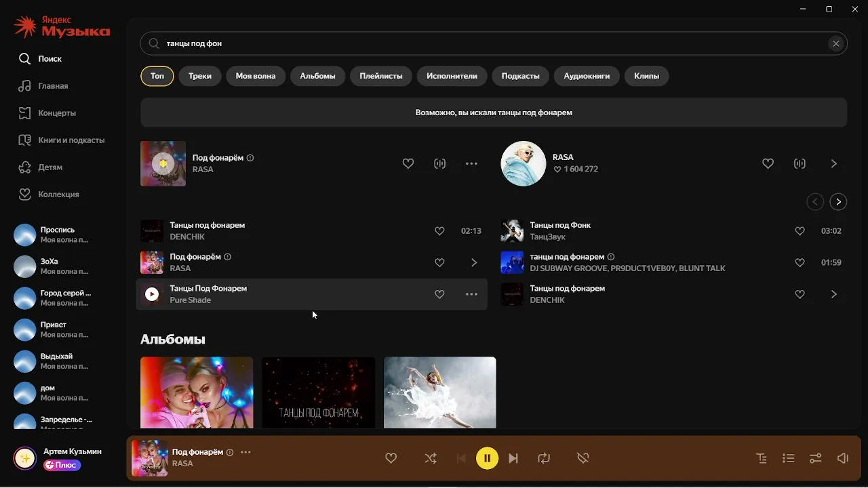Go to Главная in sidebar
The height and width of the screenshot is (488, 868).
click(43, 86)
